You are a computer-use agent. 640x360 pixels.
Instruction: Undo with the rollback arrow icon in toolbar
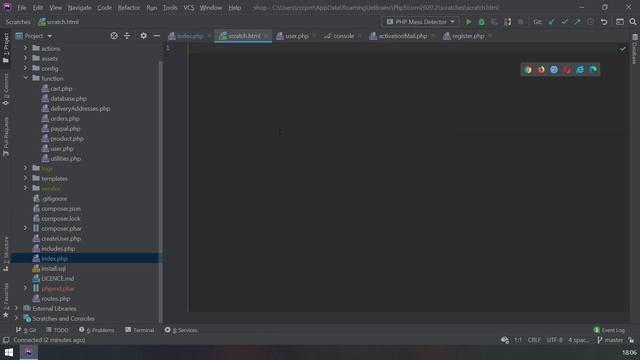[604, 22]
